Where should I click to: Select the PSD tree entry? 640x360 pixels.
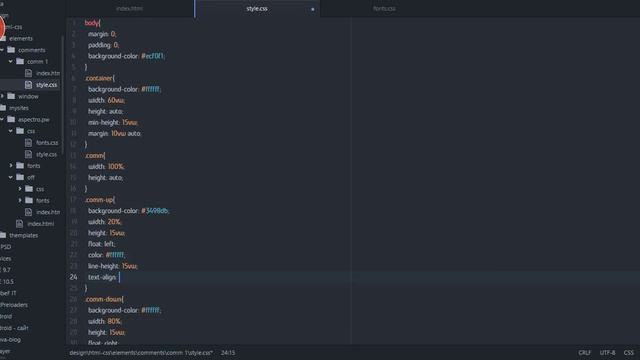pyautogui.click(x=6, y=247)
